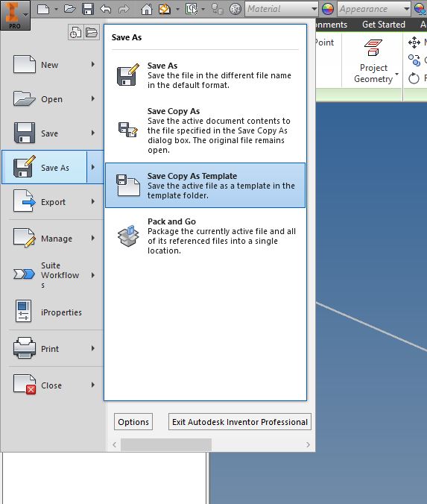Click the horizontal scrollbar thumb
Screen dimensions: 427x504
(166, 445)
